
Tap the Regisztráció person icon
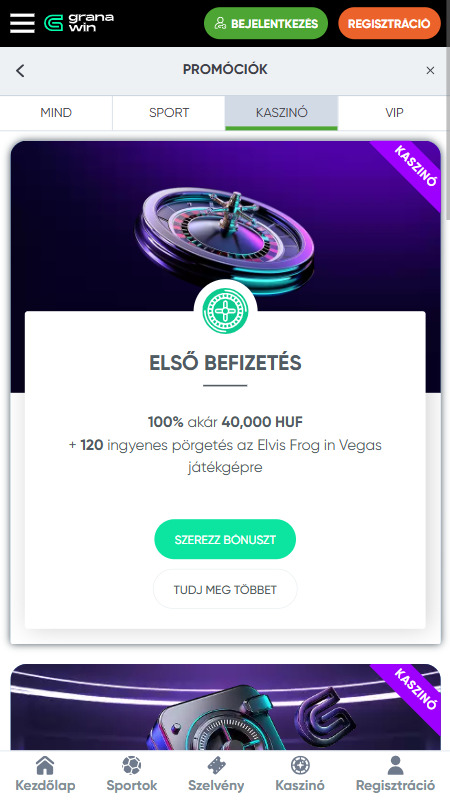pyautogui.click(x=395, y=765)
